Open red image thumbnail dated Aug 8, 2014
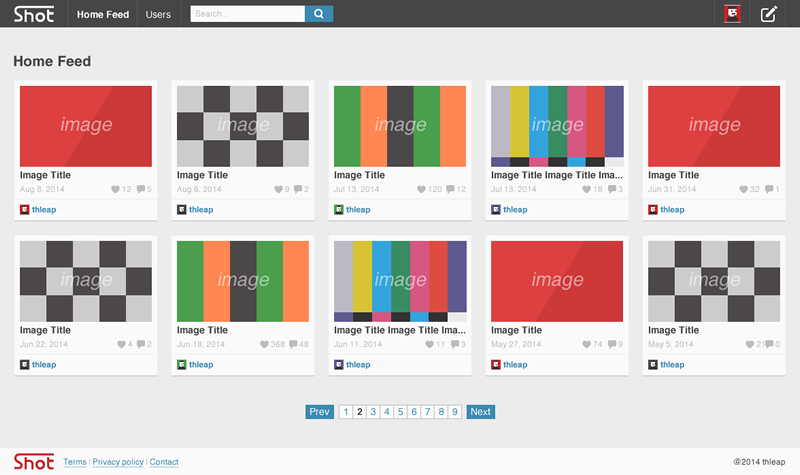 [x=86, y=126]
